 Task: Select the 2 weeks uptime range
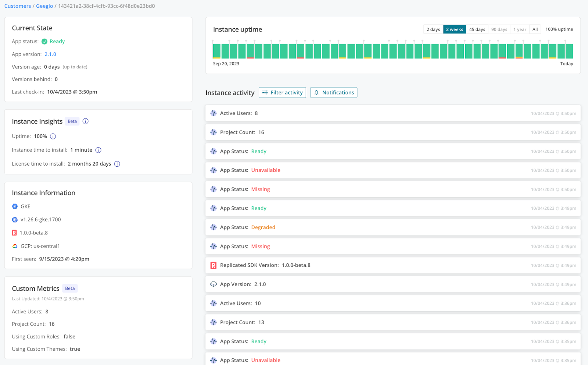tap(455, 29)
